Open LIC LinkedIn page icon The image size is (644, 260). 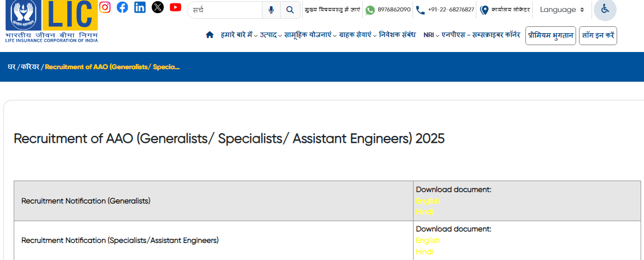click(140, 7)
